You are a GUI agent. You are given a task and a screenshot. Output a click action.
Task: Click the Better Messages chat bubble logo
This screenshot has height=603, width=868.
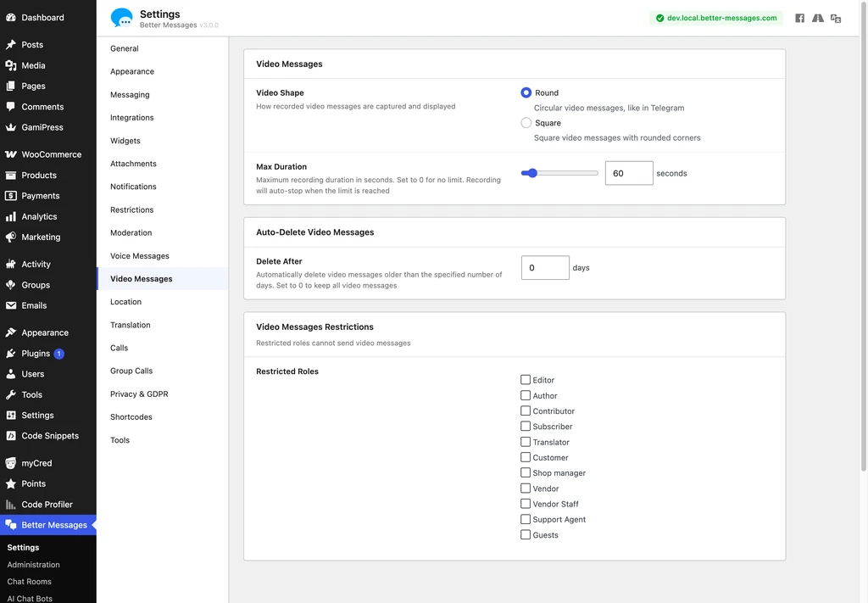122,18
